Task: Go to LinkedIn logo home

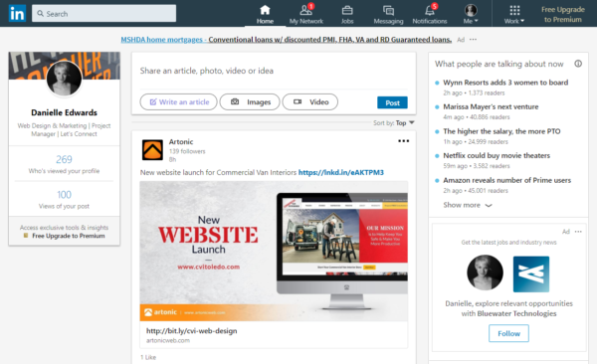Action: (x=17, y=13)
